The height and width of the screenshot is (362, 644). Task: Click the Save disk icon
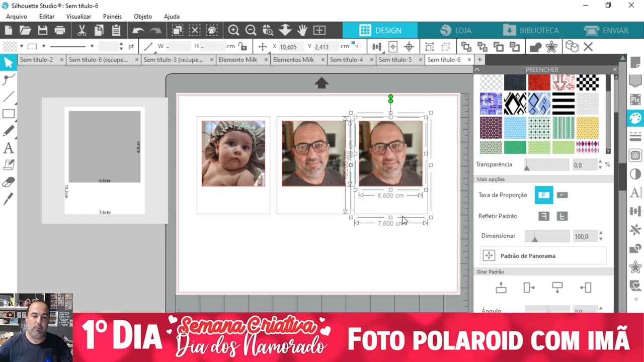[43, 30]
